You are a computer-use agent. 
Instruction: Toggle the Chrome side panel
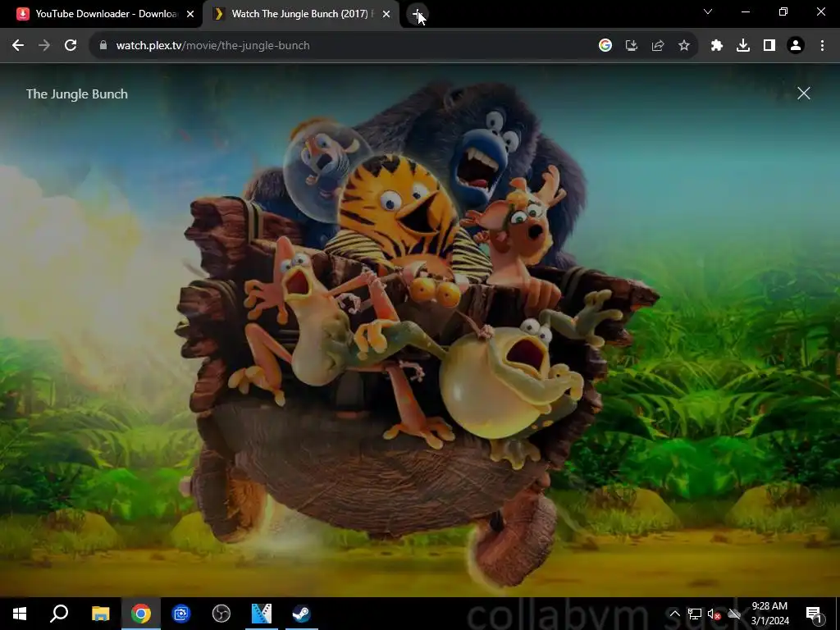769,46
